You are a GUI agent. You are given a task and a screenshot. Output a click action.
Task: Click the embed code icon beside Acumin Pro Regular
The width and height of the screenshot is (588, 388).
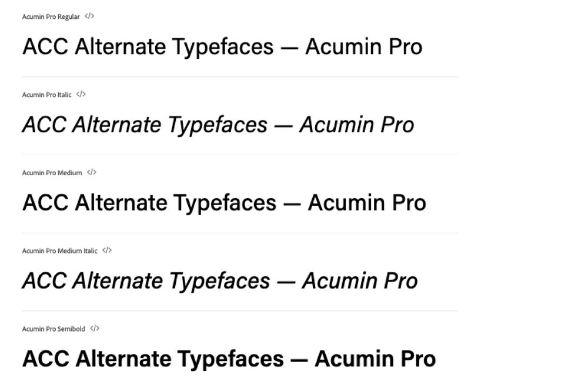pos(89,16)
